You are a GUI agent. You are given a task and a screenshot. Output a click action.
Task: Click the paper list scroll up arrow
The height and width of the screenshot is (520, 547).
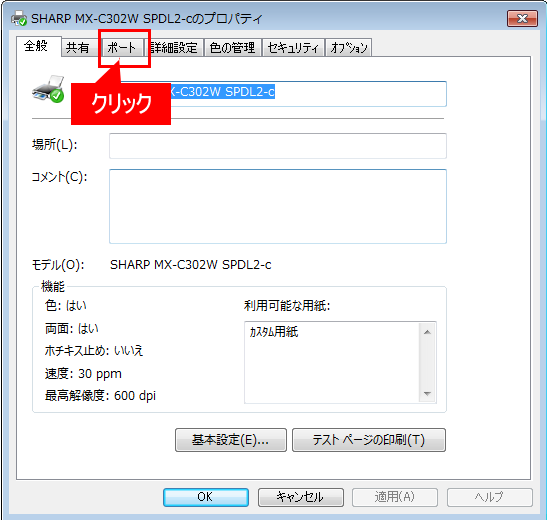click(x=427, y=332)
